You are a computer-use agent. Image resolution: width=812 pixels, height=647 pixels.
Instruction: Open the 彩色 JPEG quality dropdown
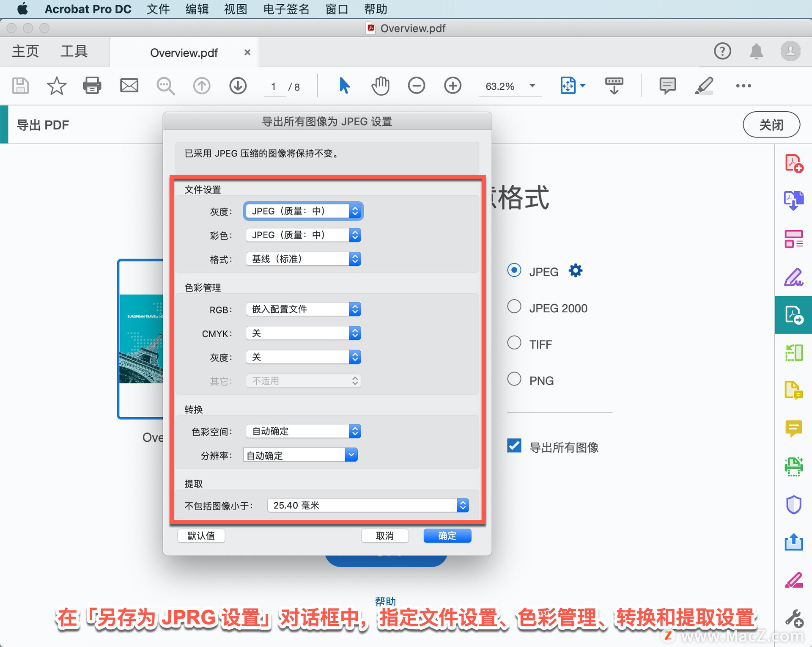[303, 235]
